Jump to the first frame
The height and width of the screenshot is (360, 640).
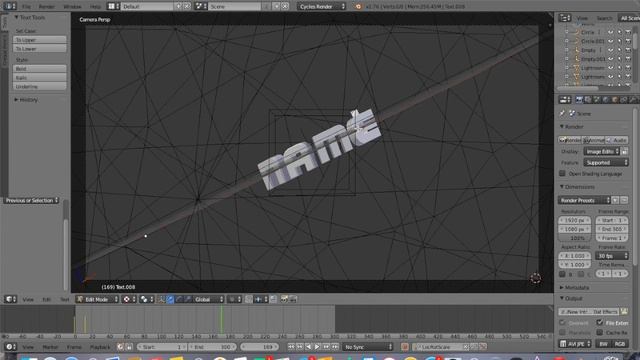click(x=291, y=347)
